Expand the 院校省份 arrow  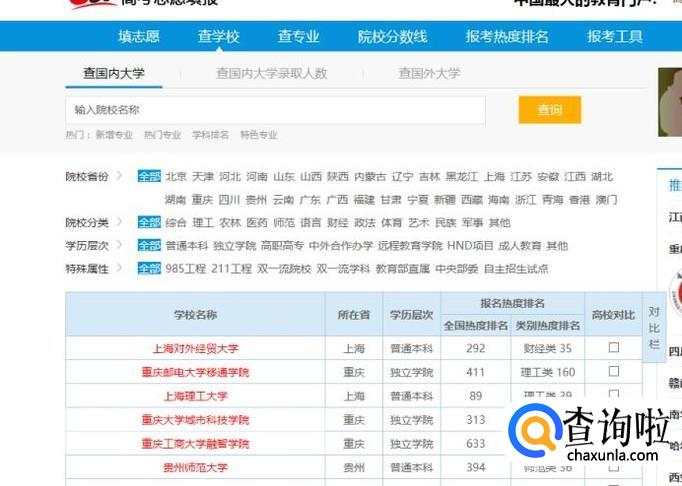pyautogui.click(x=120, y=176)
